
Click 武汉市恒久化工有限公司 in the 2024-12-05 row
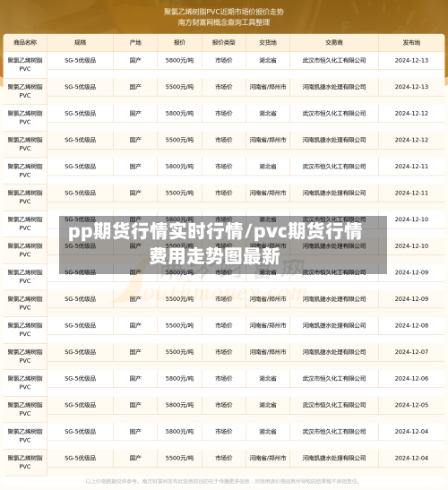[334, 405]
